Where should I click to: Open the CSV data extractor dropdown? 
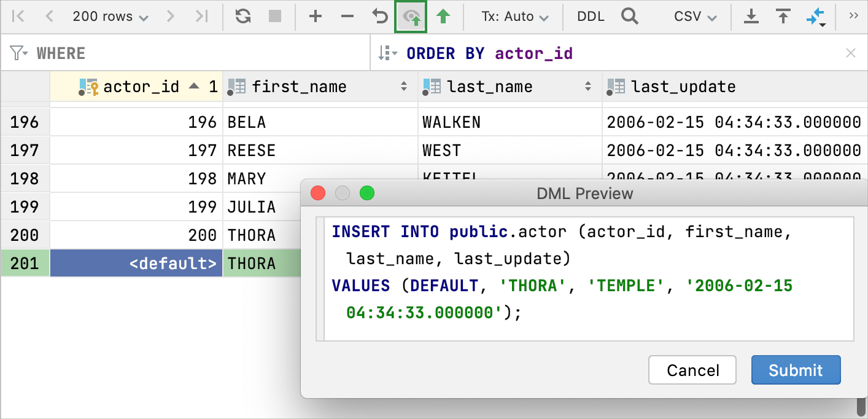[x=695, y=17]
